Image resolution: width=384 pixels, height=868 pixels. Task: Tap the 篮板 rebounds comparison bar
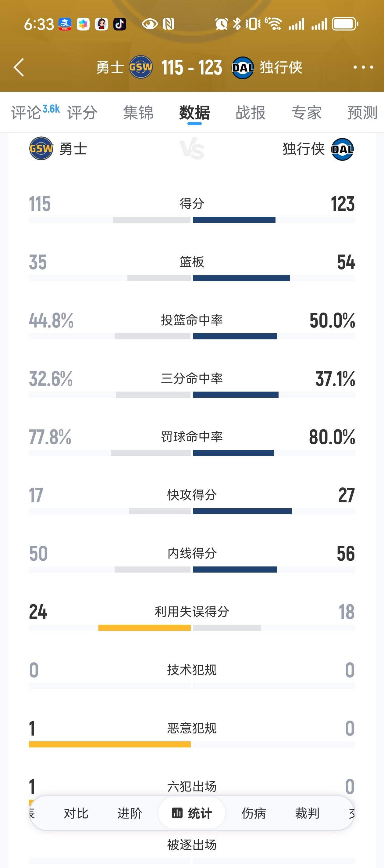coord(192,278)
